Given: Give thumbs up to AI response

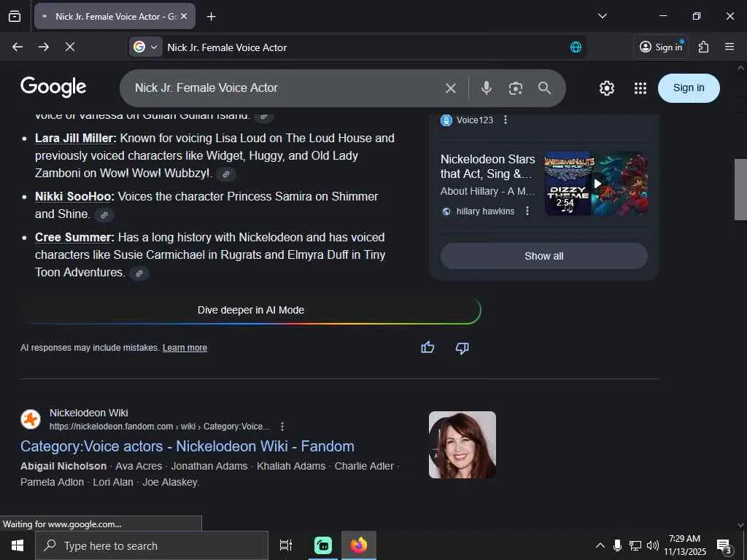Looking at the screenshot, I should [x=427, y=348].
